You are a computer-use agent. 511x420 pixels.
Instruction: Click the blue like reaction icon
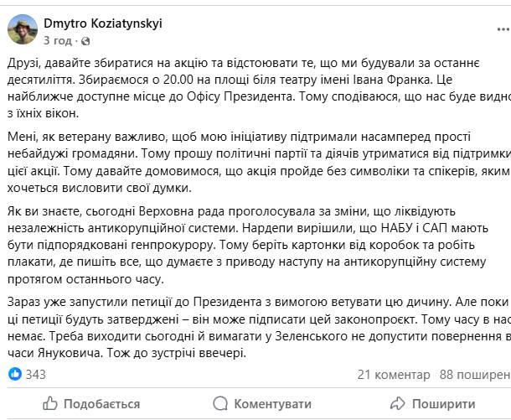click(x=15, y=374)
